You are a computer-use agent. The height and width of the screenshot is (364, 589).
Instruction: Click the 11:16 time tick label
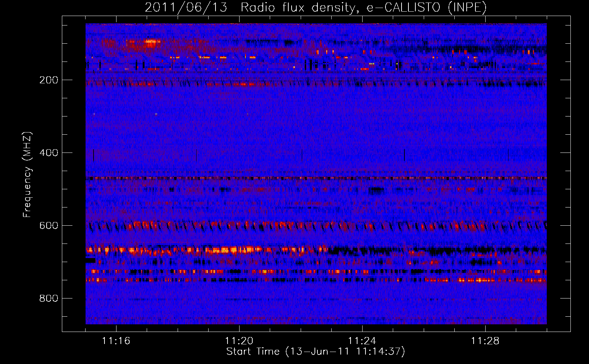pyautogui.click(x=116, y=341)
